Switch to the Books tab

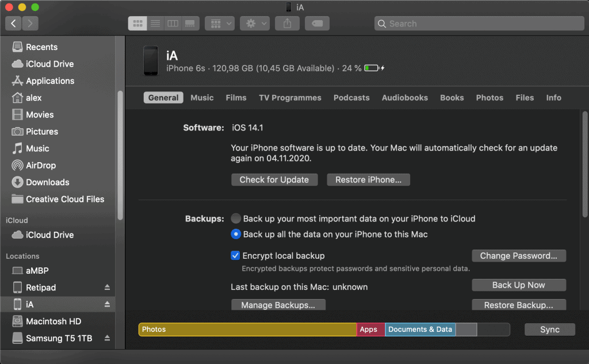click(452, 98)
